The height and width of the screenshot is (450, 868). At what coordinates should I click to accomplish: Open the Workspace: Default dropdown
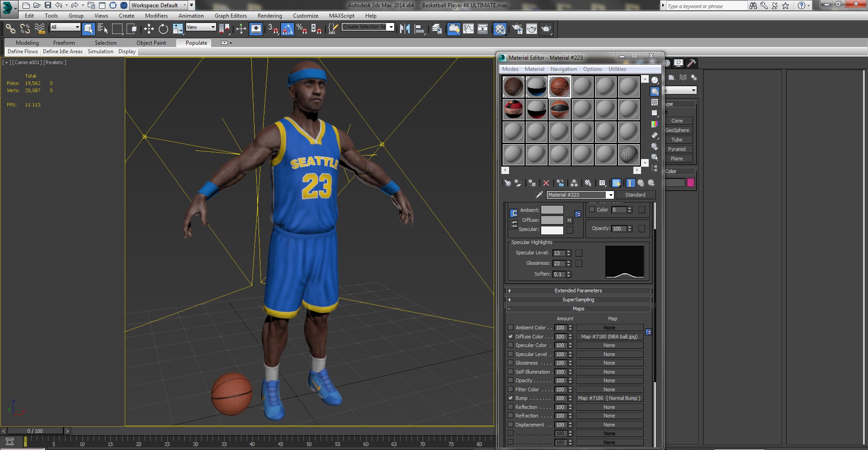click(159, 5)
